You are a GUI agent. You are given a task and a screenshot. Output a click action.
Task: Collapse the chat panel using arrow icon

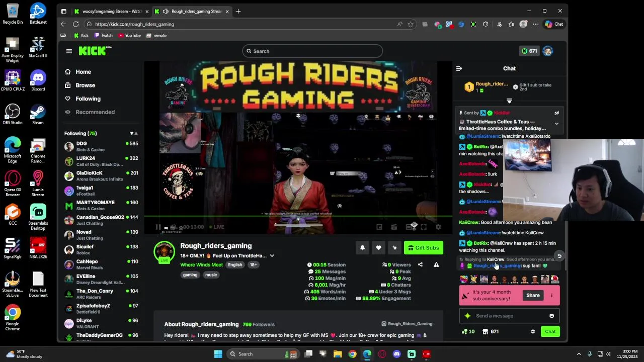coord(459,68)
